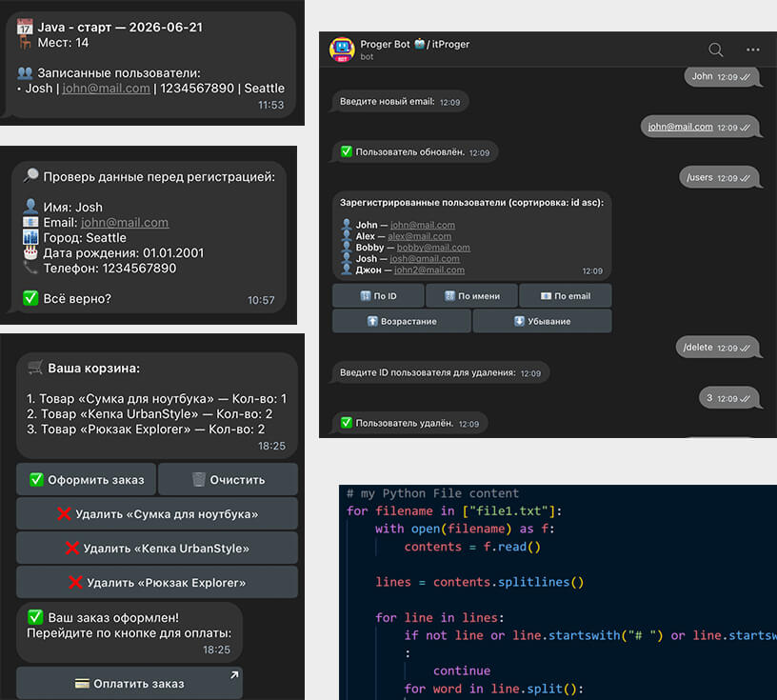The height and width of the screenshot is (700, 777).
Task: Click the down-arrow icon on «Убывание»
Action: click(519, 321)
